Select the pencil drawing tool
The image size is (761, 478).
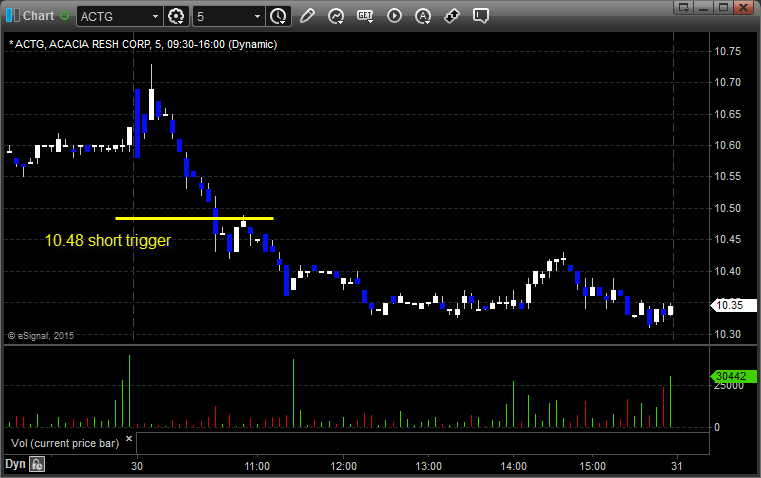(307, 16)
